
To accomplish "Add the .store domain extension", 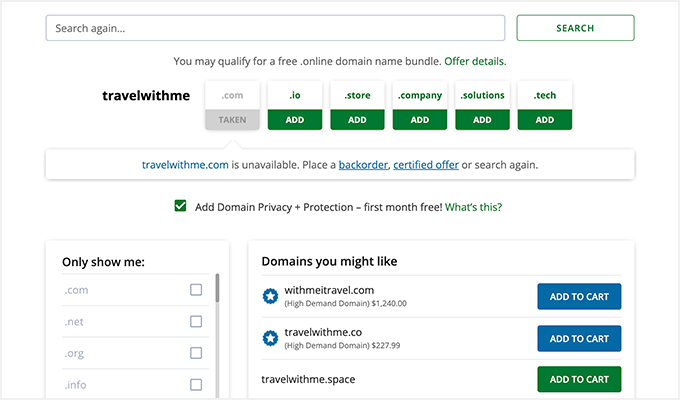I will (x=357, y=119).
